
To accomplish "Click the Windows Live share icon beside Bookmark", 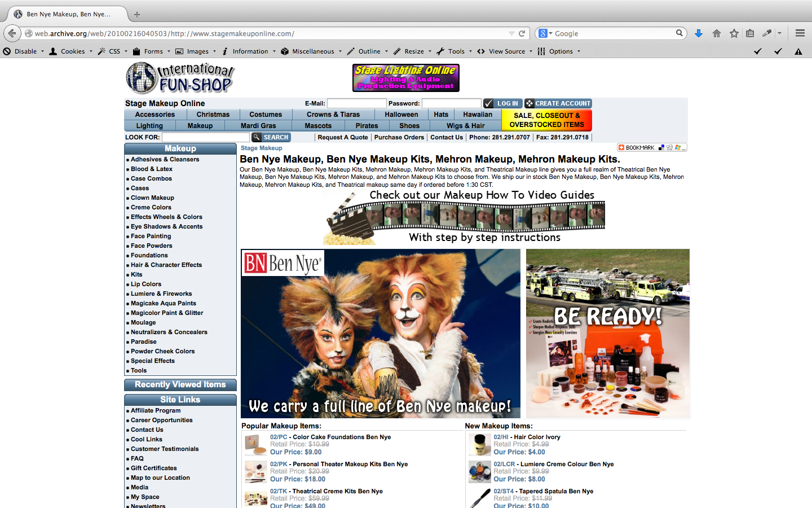I will point(678,147).
